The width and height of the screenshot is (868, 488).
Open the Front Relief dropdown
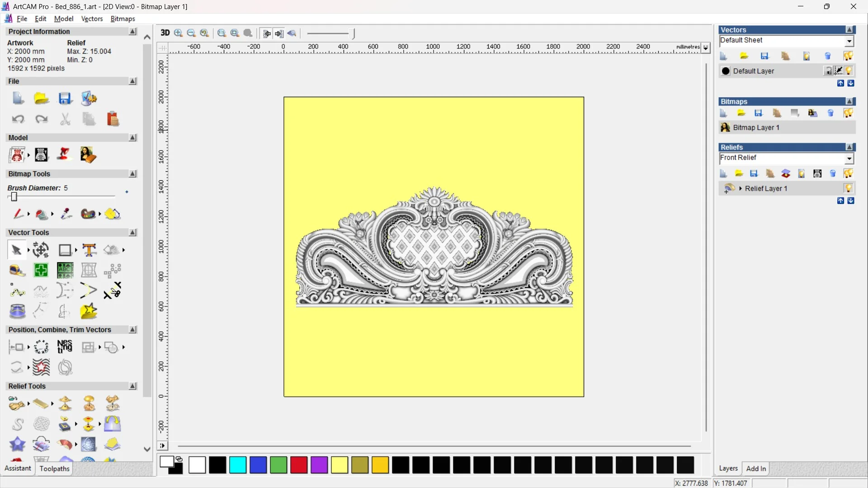pos(849,159)
